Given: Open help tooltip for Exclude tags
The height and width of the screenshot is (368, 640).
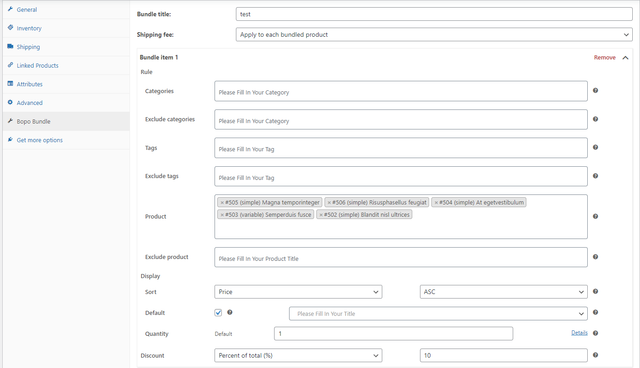Looking at the screenshot, I should pos(596,176).
